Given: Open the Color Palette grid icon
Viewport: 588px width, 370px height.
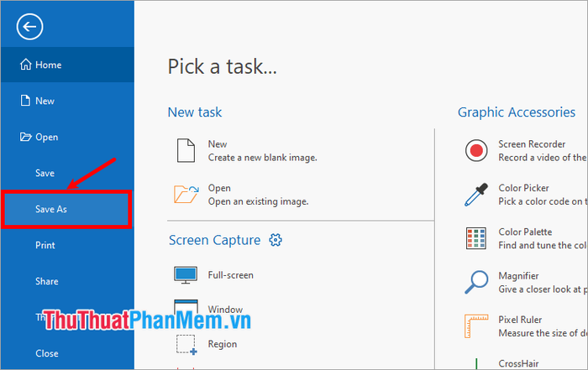Looking at the screenshot, I should coord(477,238).
